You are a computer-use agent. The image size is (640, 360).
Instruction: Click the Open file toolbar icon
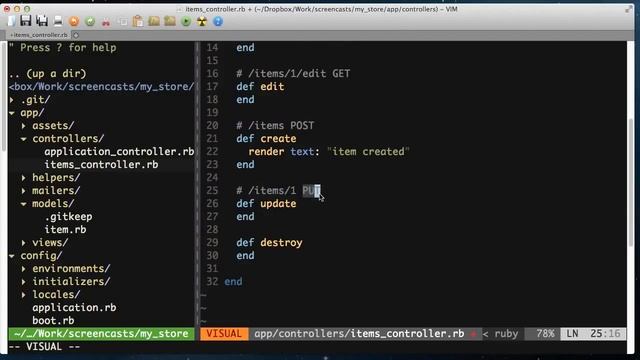11,21
